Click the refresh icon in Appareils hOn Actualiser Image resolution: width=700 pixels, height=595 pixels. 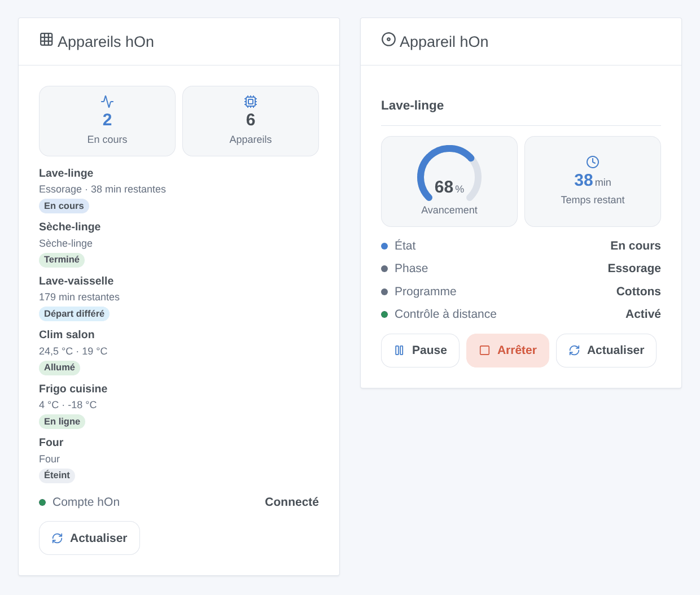(x=57, y=539)
